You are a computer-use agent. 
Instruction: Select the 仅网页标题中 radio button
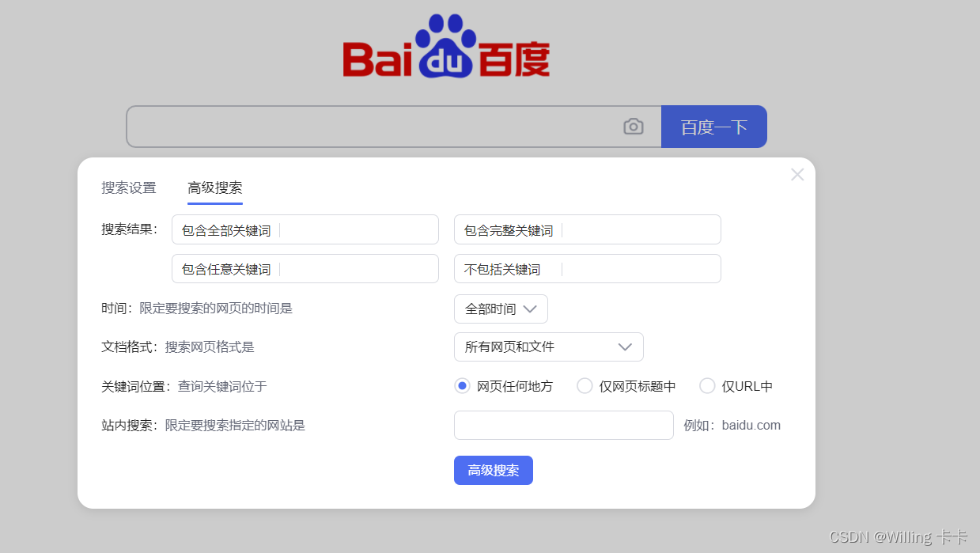point(585,386)
